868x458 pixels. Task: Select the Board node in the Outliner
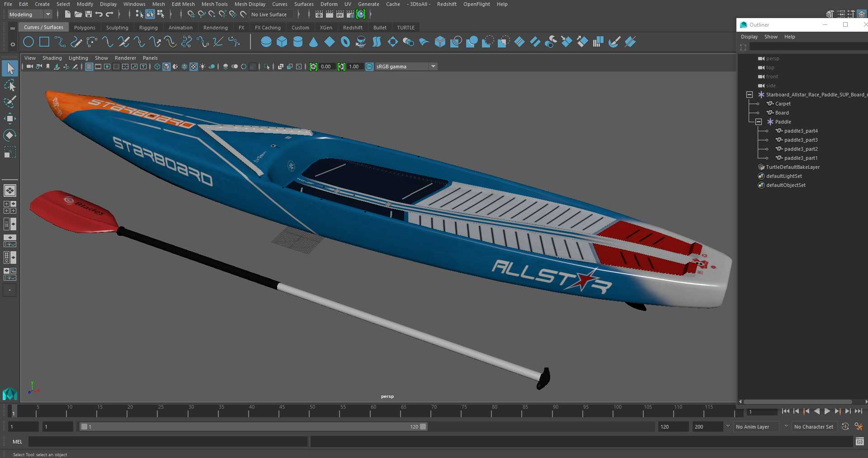[x=782, y=113]
